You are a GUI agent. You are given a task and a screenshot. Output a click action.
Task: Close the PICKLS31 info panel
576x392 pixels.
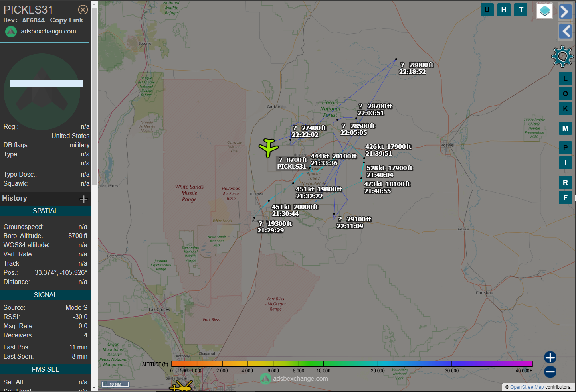click(83, 10)
